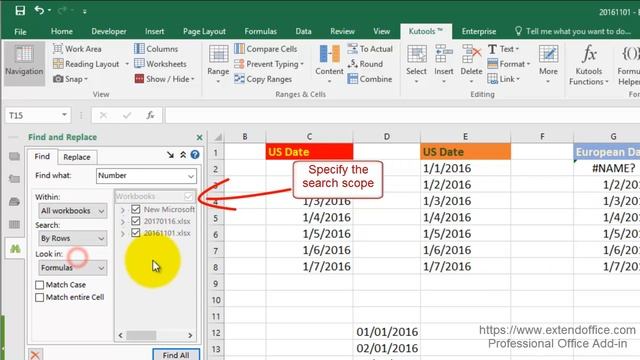
Task: Click the Snap camera tool
Action: click(70, 79)
